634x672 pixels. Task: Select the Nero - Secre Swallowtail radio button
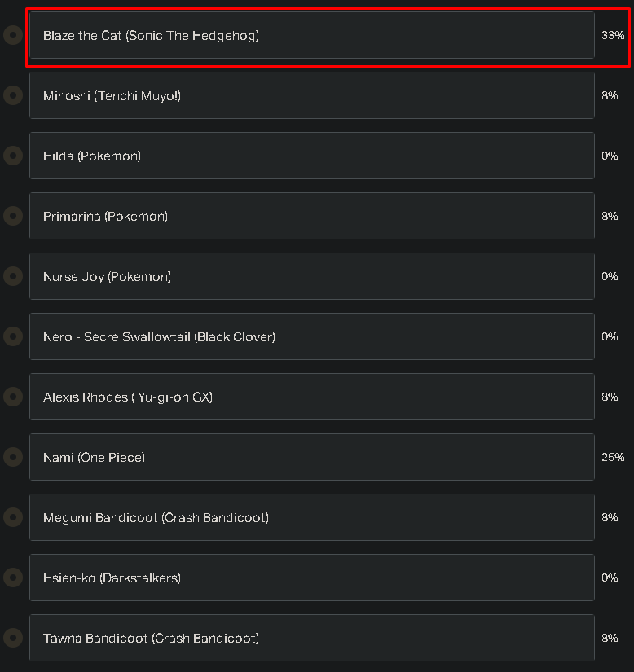coord(12,336)
